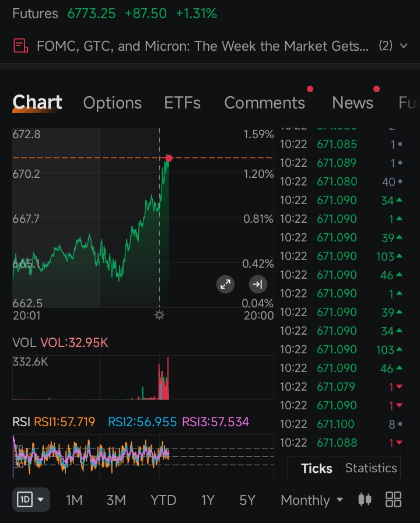Tap the 8 lot size beside 671.100
Image resolution: width=420 pixels, height=523 pixels.
point(392,424)
